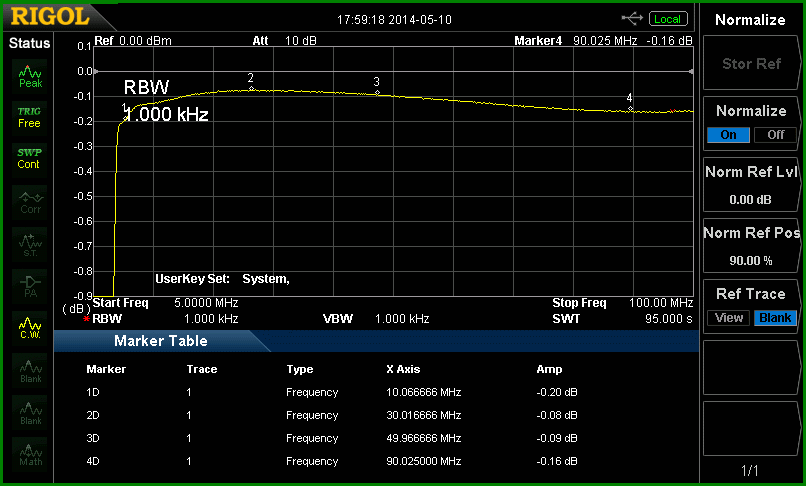The height and width of the screenshot is (486, 806).
Task: Click the Stop Freq 100.00 MHz value
Action: [x=661, y=303]
